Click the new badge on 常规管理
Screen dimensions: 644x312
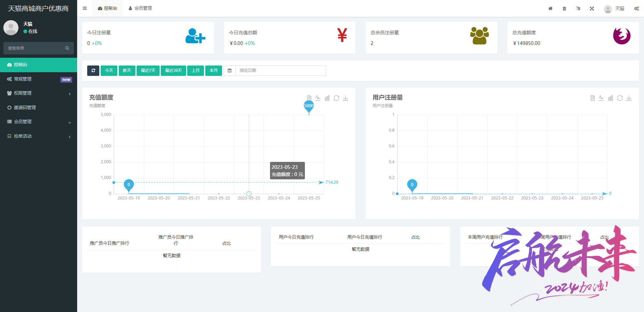point(66,80)
